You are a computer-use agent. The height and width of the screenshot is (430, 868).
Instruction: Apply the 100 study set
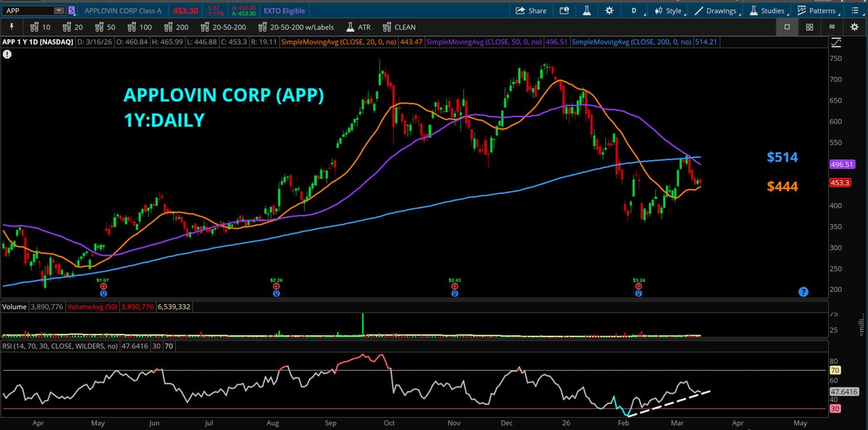pyautogui.click(x=140, y=27)
